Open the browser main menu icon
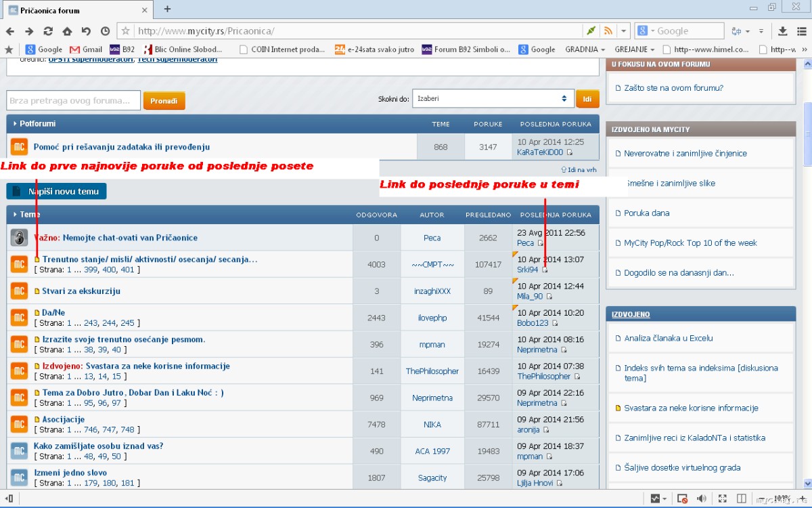This screenshot has height=508, width=812. pyautogui.click(x=800, y=31)
